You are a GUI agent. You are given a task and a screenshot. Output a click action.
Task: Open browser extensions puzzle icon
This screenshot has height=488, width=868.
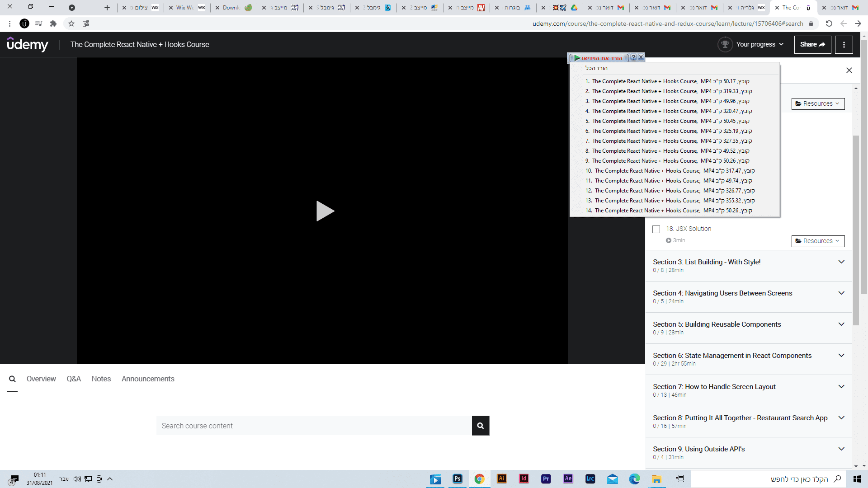pyautogui.click(x=53, y=23)
